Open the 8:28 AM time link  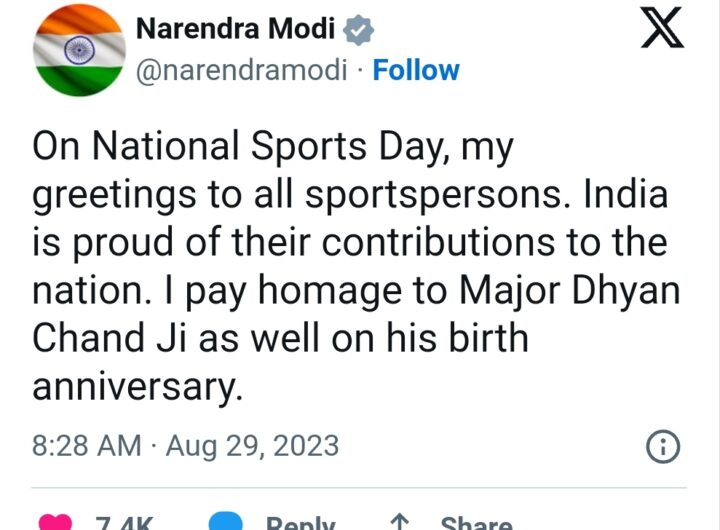click(86, 445)
